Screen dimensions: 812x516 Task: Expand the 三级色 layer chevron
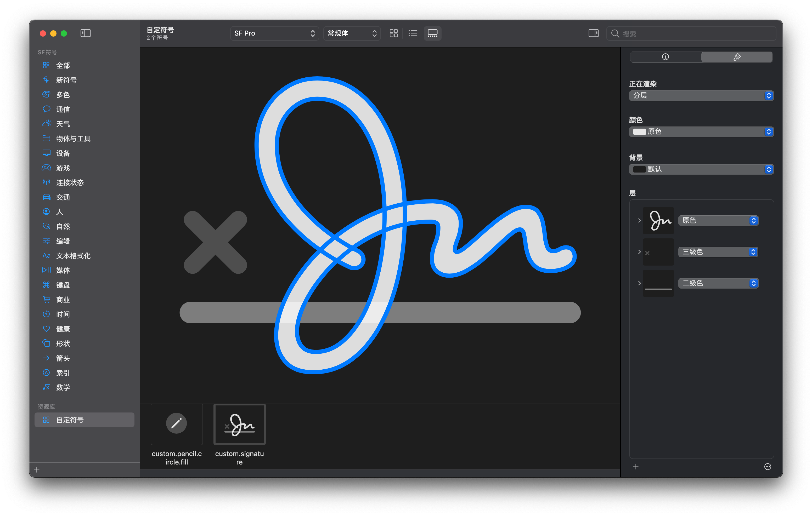coord(639,252)
